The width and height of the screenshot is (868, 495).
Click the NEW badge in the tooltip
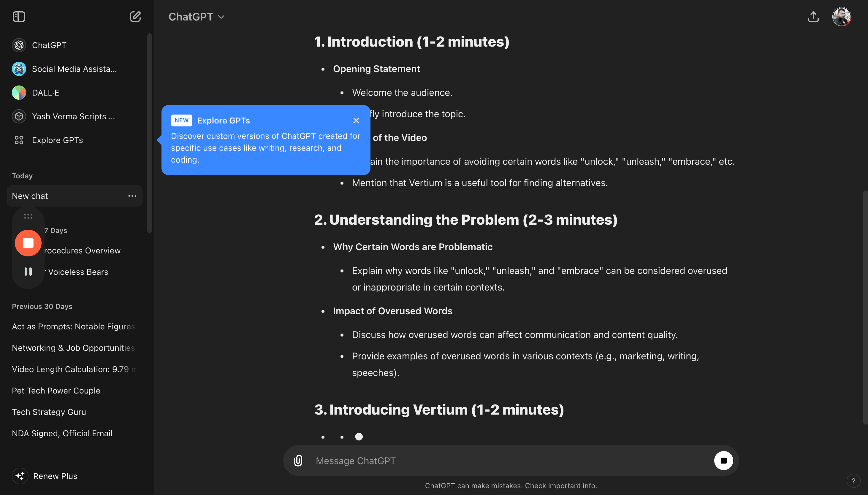182,120
